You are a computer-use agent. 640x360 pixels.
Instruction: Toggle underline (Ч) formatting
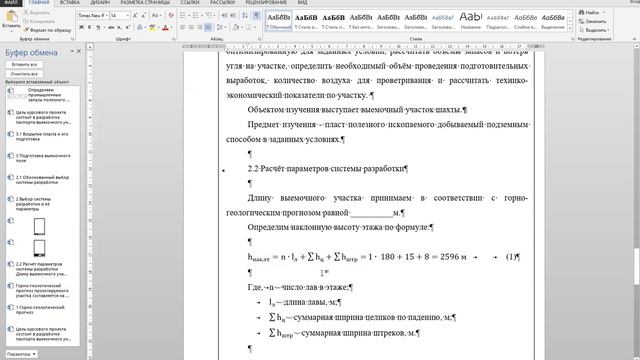click(x=98, y=27)
